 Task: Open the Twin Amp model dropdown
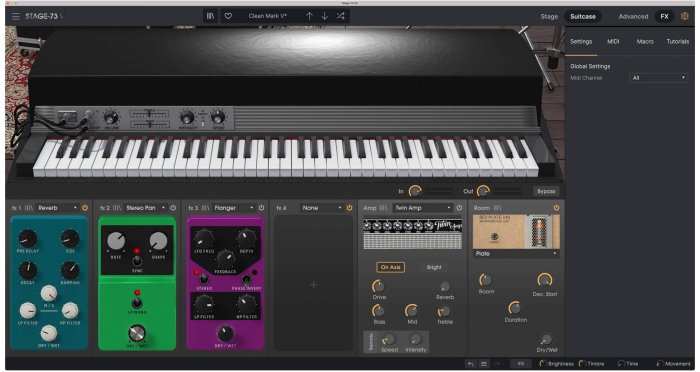coord(422,208)
